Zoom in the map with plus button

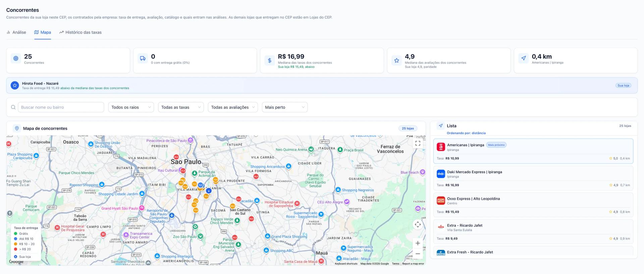coord(418,243)
